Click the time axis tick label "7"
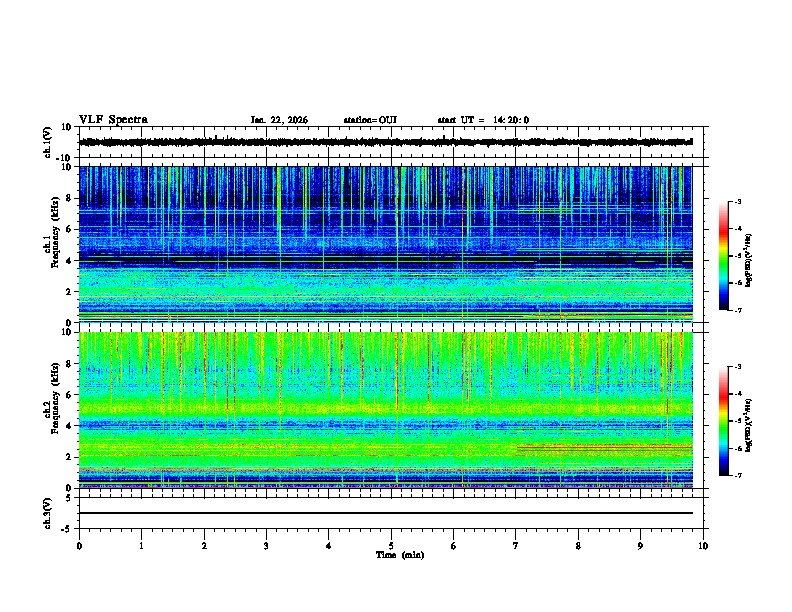The height and width of the screenshot is (612, 792). [x=516, y=546]
